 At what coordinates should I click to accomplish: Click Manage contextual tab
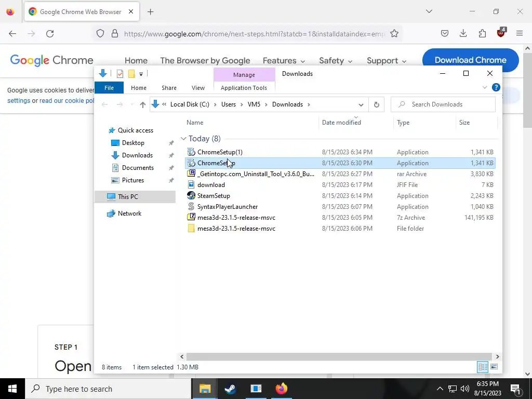tap(244, 75)
